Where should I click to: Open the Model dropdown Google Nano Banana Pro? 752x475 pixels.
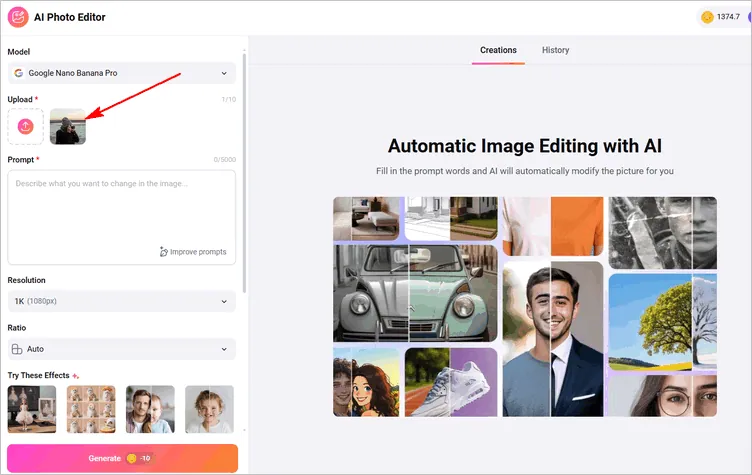point(122,73)
